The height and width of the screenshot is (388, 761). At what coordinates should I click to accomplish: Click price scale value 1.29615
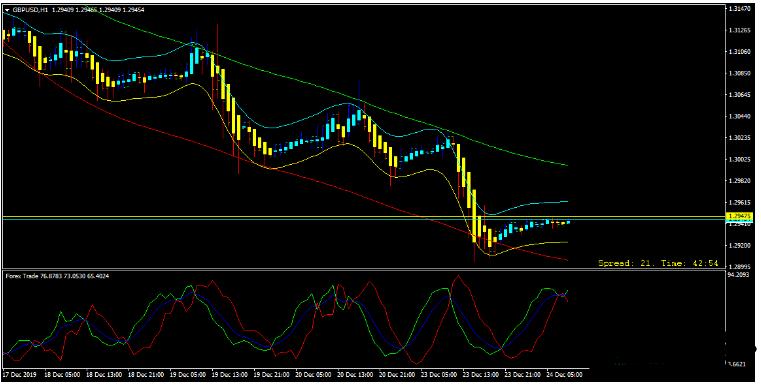(739, 203)
